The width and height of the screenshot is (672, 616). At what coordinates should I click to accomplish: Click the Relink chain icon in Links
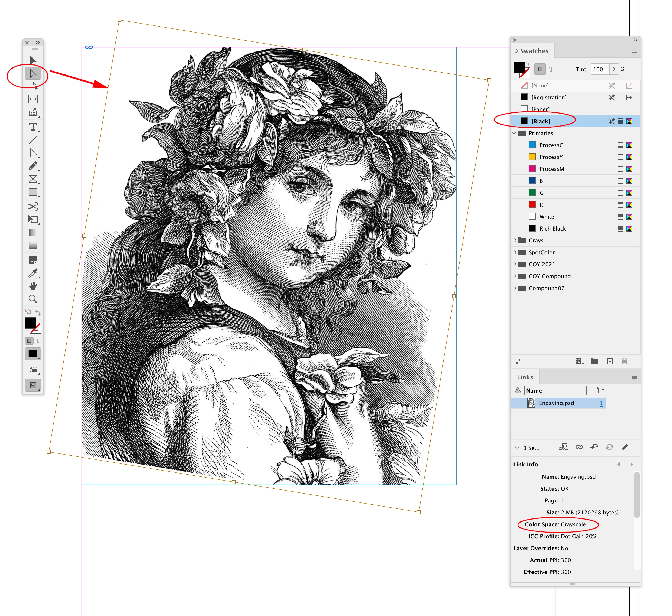pyautogui.click(x=579, y=447)
